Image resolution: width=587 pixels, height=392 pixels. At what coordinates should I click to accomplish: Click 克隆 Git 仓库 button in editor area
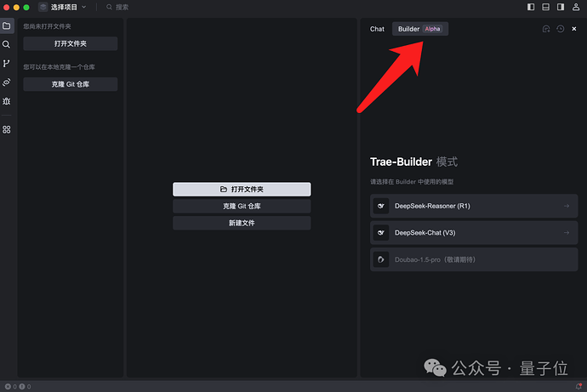(x=242, y=206)
